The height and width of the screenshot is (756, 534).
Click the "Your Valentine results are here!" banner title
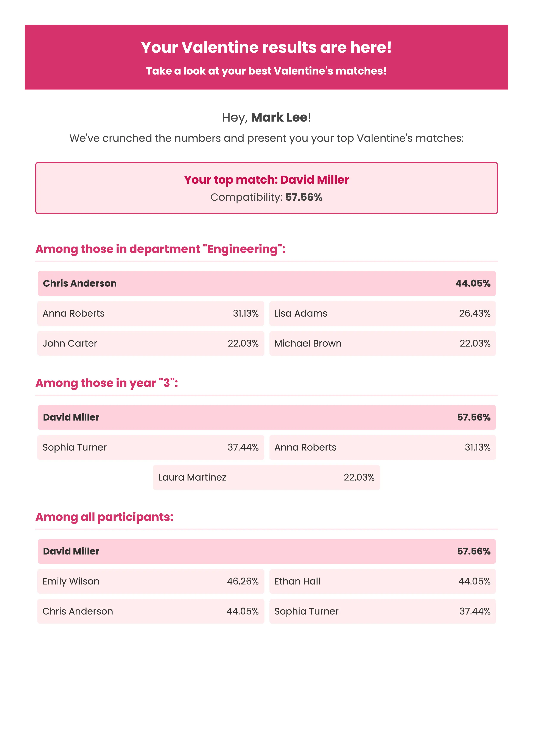(266, 47)
